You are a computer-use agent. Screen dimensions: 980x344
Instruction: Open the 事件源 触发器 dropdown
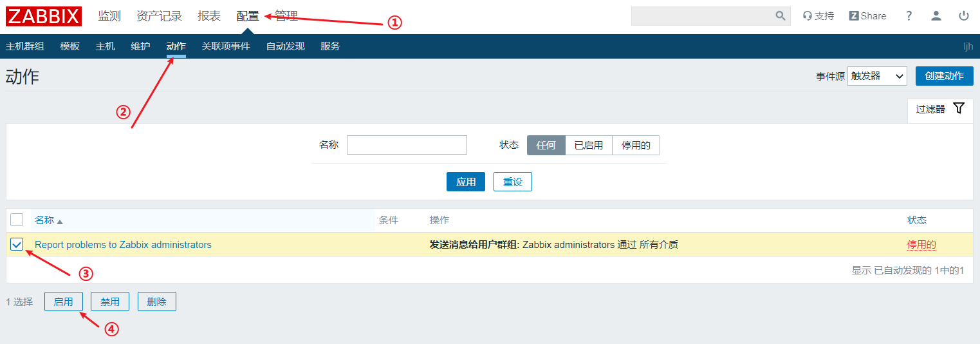point(877,76)
